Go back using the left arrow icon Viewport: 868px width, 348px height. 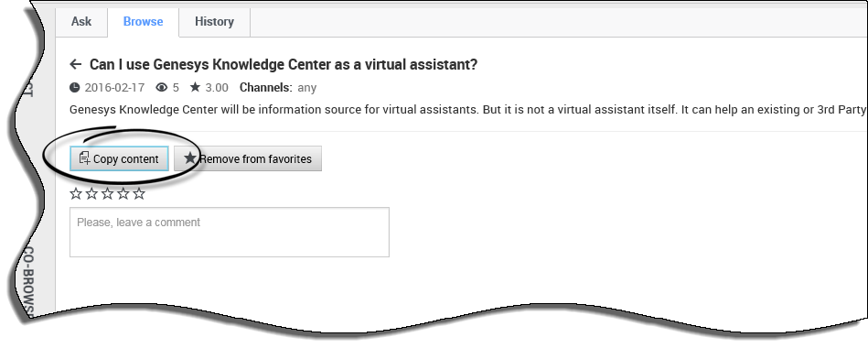tap(76, 64)
